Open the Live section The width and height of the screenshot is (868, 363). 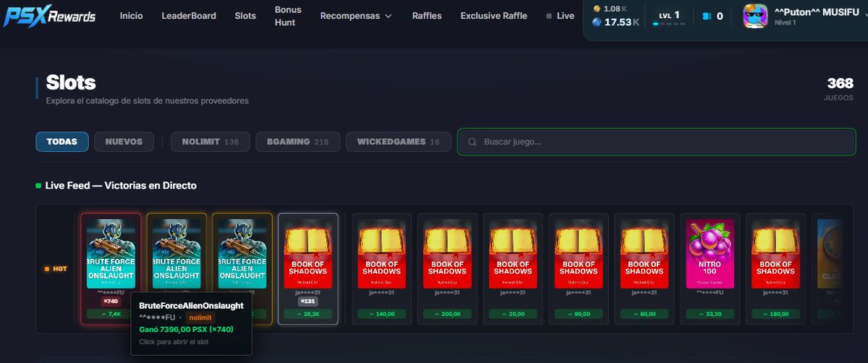coord(565,16)
